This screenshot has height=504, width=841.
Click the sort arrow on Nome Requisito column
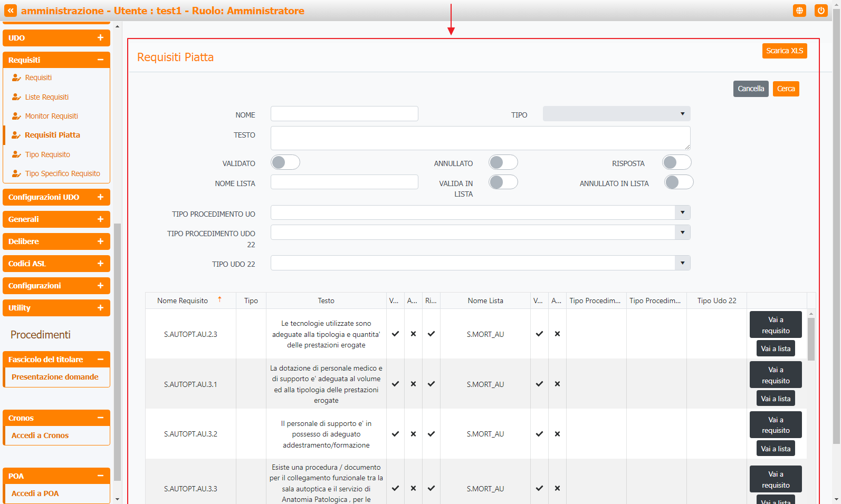click(x=219, y=299)
